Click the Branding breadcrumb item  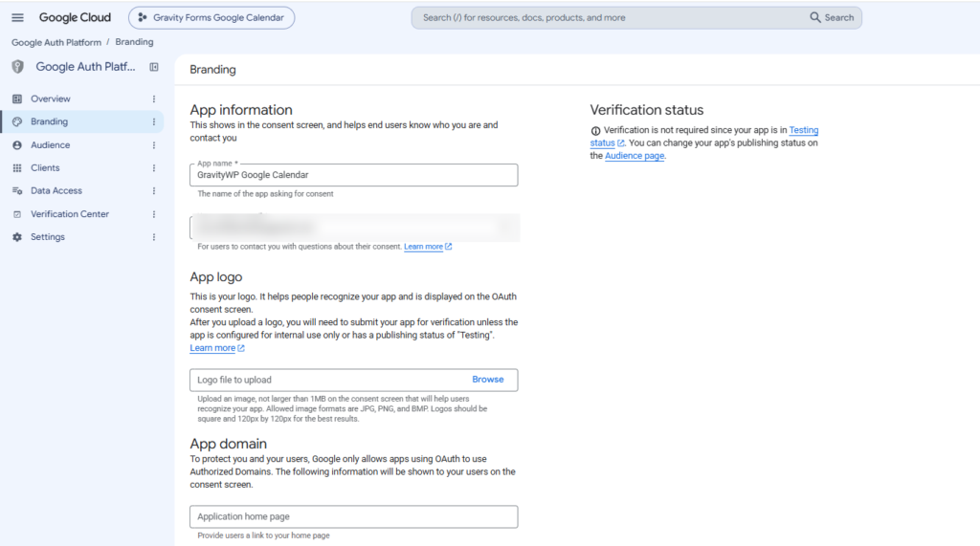(134, 42)
